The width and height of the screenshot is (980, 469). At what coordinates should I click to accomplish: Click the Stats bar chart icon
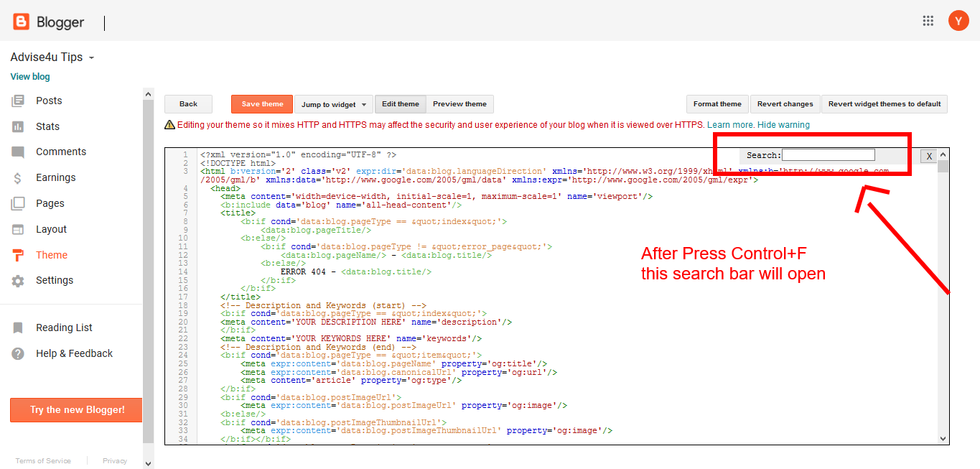pos(18,126)
